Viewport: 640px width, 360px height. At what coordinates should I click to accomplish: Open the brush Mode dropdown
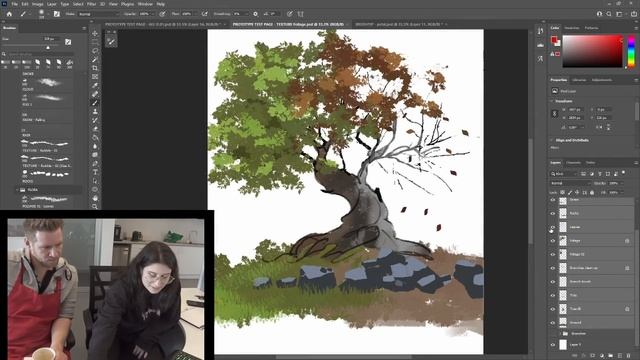click(98, 14)
